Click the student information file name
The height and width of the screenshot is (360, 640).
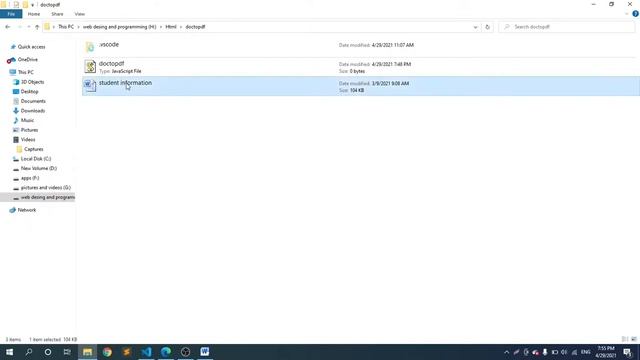point(125,83)
